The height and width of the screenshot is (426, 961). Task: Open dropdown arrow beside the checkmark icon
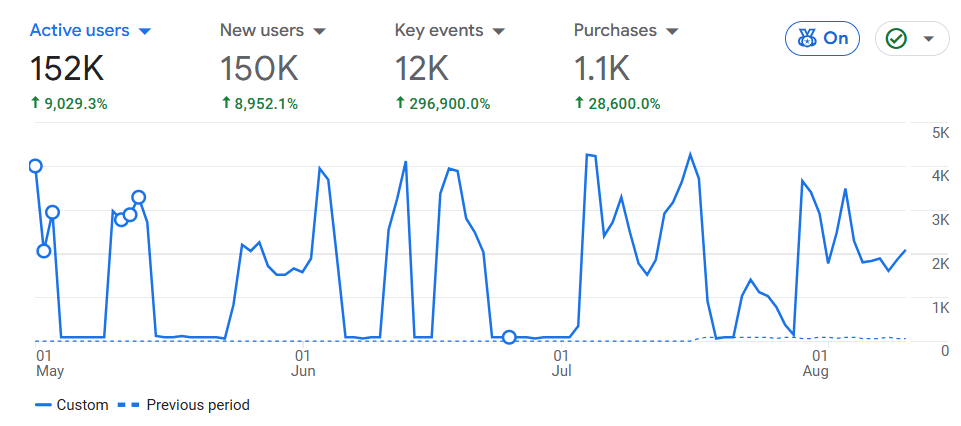[929, 39]
